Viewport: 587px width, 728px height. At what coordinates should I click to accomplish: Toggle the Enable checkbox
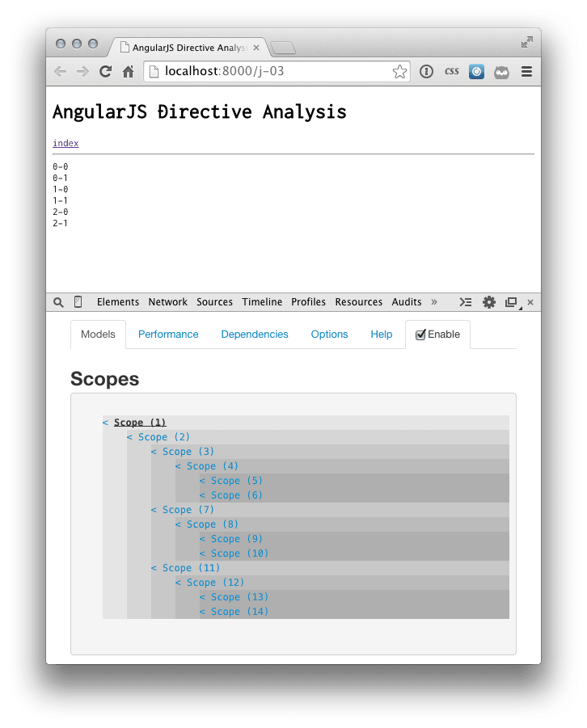pos(420,335)
